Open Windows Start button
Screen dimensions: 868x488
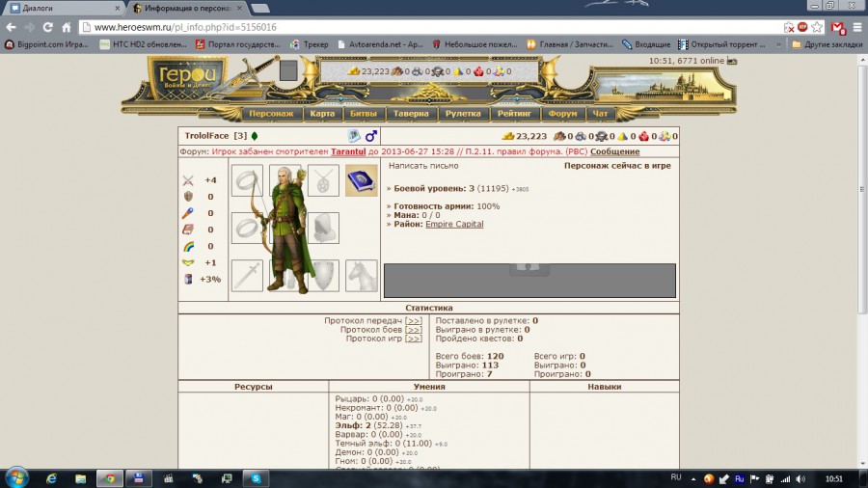(x=16, y=478)
